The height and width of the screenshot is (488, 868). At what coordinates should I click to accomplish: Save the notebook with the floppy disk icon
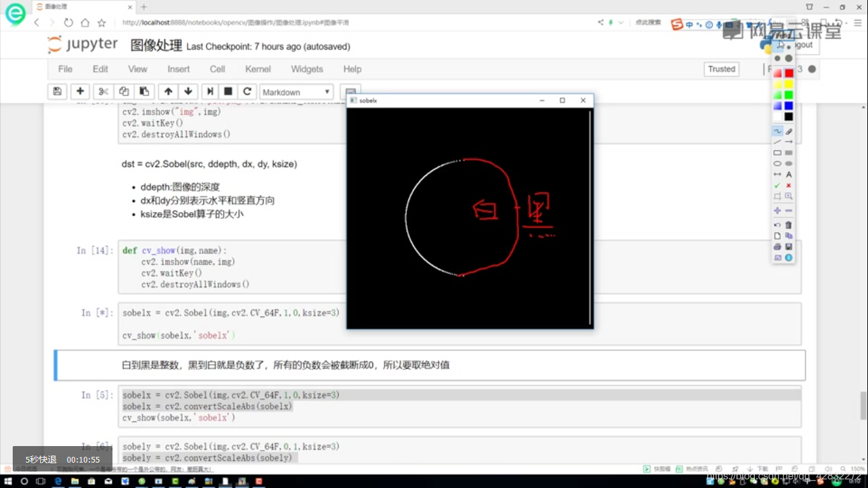[x=57, y=91]
